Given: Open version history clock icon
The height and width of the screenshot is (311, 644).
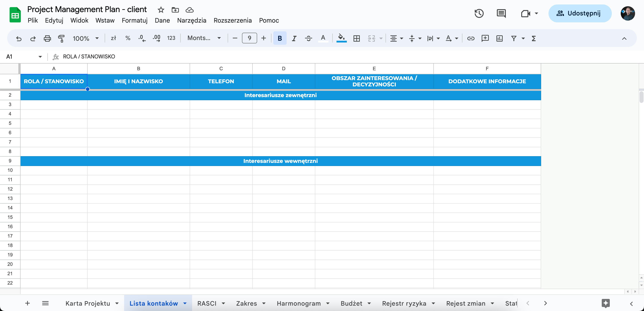Looking at the screenshot, I should click(479, 13).
